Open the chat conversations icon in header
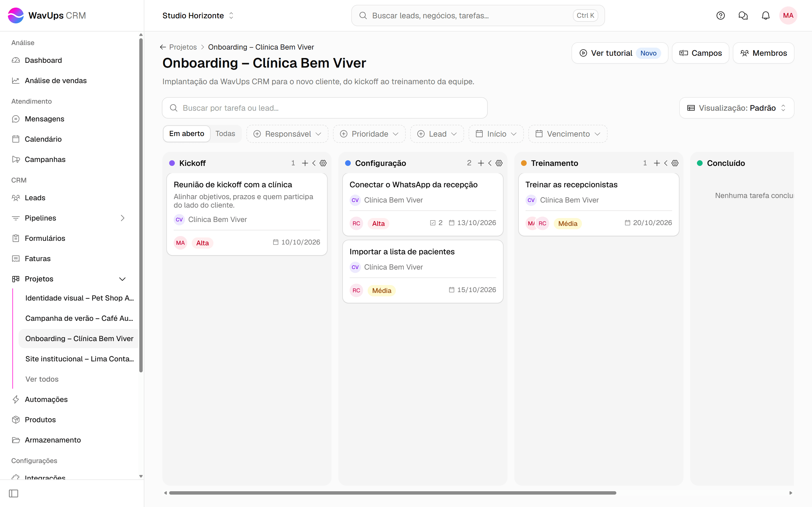812x507 pixels. (x=743, y=15)
